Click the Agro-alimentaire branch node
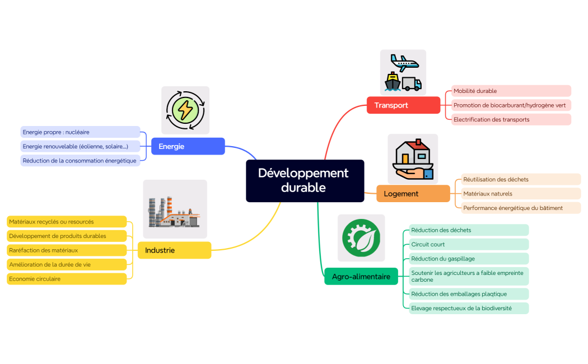 tap(361, 276)
